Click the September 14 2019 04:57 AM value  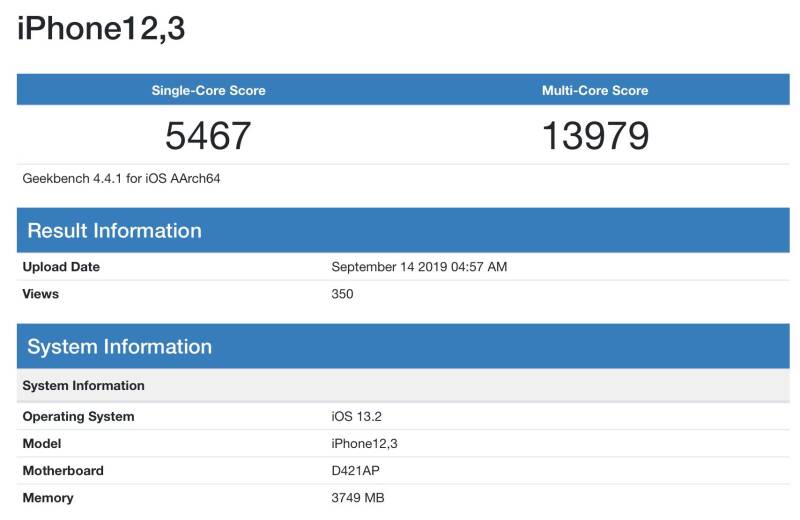[419, 267]
